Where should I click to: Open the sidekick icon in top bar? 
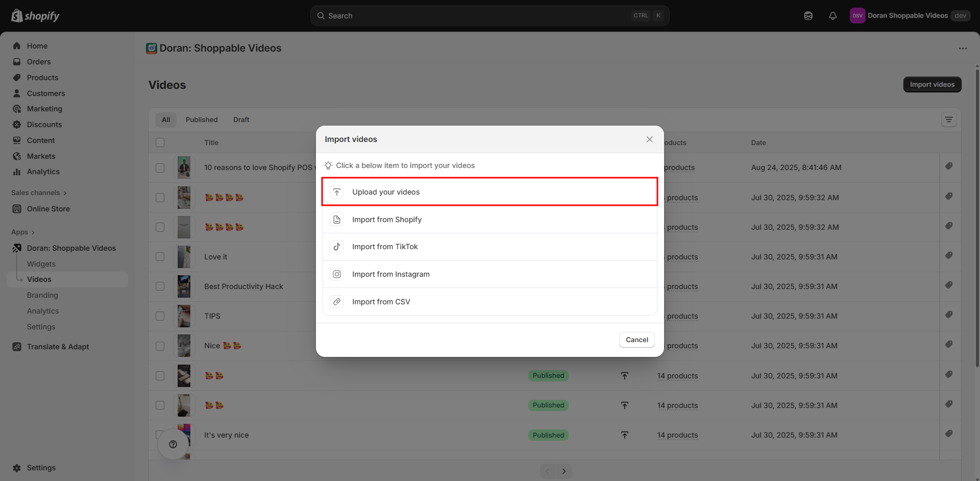tap(808, 16)
